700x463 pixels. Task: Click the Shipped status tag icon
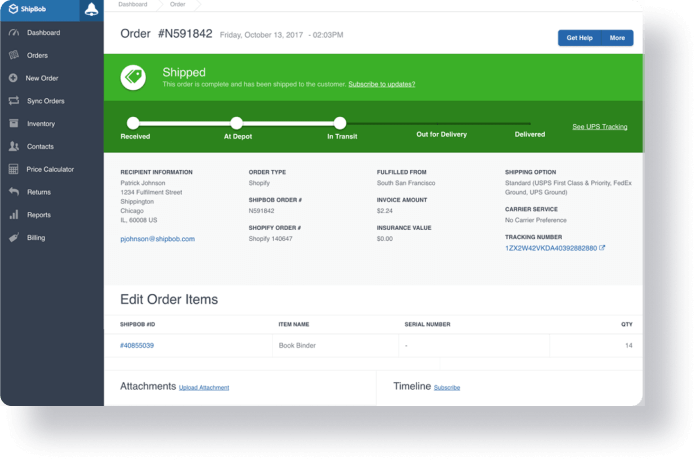(133, 77)
